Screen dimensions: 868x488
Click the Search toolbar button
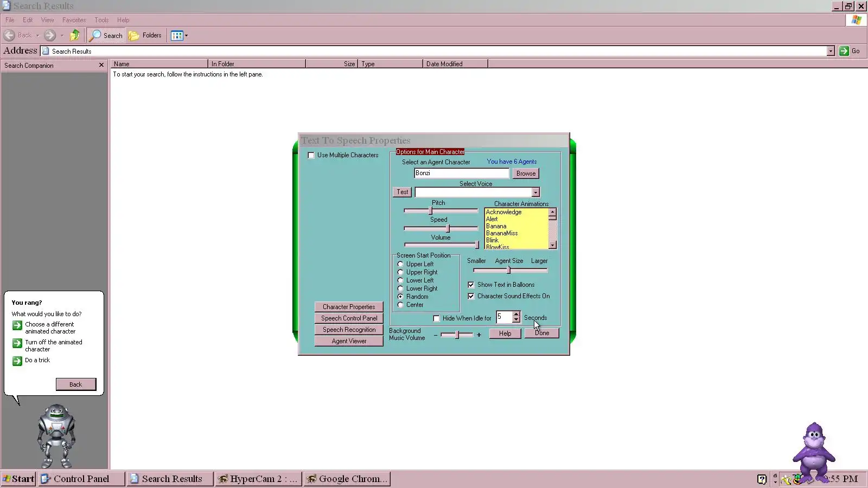[x=106, y=35]
